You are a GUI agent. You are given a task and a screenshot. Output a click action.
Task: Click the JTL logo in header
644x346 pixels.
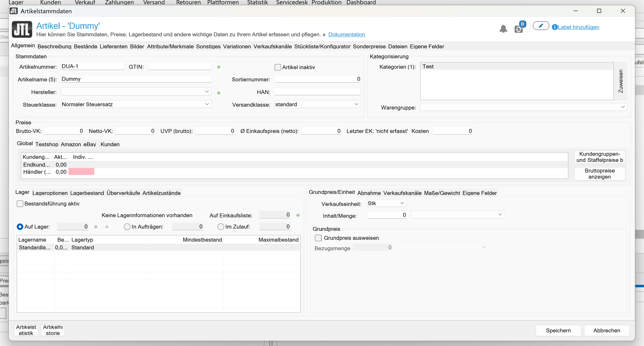tap(22, 29)
